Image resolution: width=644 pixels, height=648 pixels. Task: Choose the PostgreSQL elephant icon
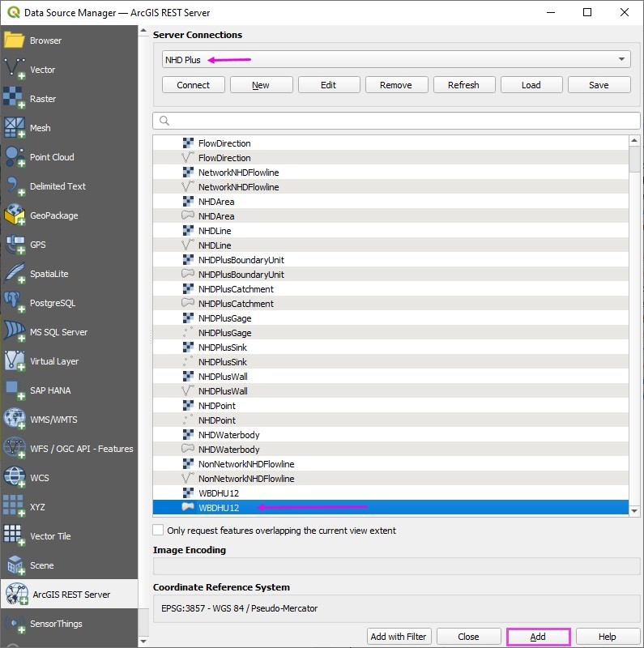(15, 303)
